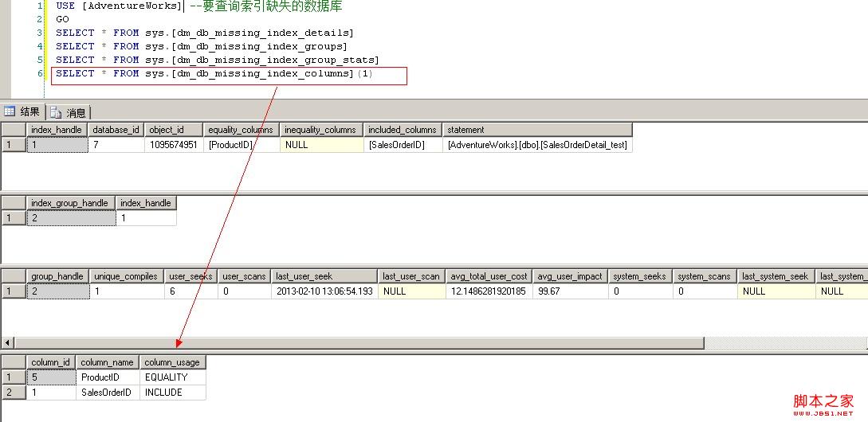Click the cell with object id 1095674951

[x=173, y=145]
